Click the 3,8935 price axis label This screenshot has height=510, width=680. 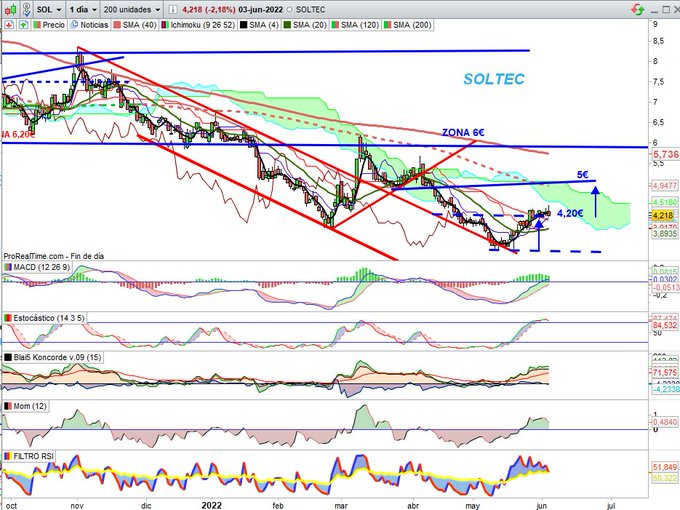(665, 233)
